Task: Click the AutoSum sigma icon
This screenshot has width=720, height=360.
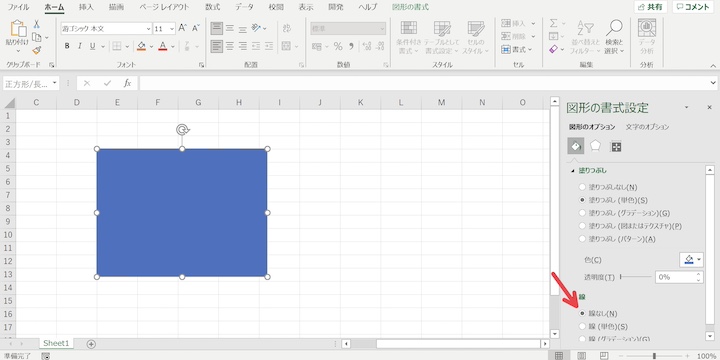Action: 554,23
